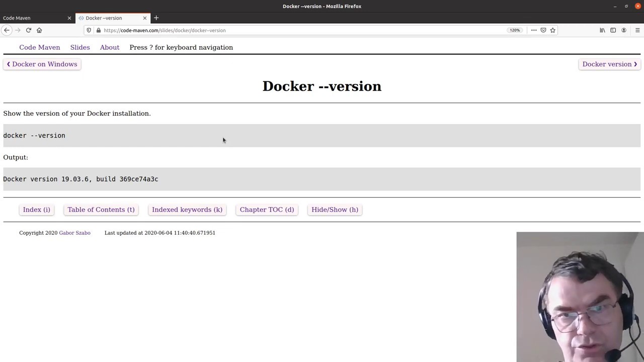
Task: Click the Docker --version page heading
Action: pos(322,86)
